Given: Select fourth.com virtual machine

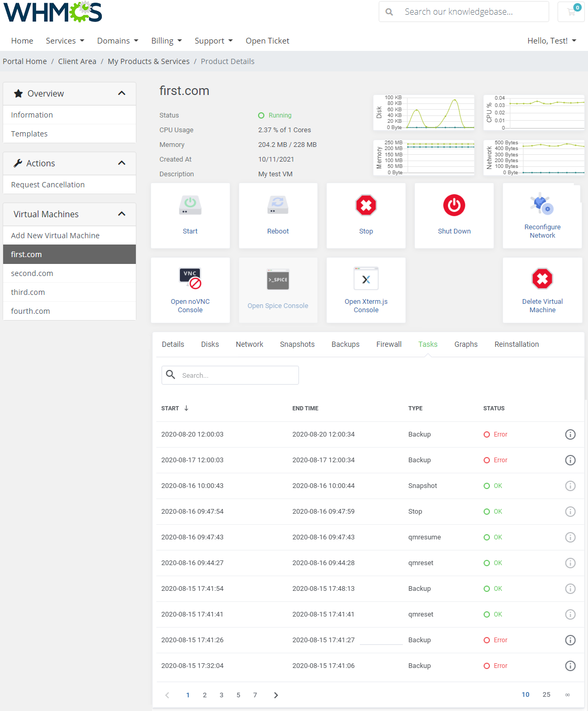Looking at the screenshot, I should tap(69, 311).
